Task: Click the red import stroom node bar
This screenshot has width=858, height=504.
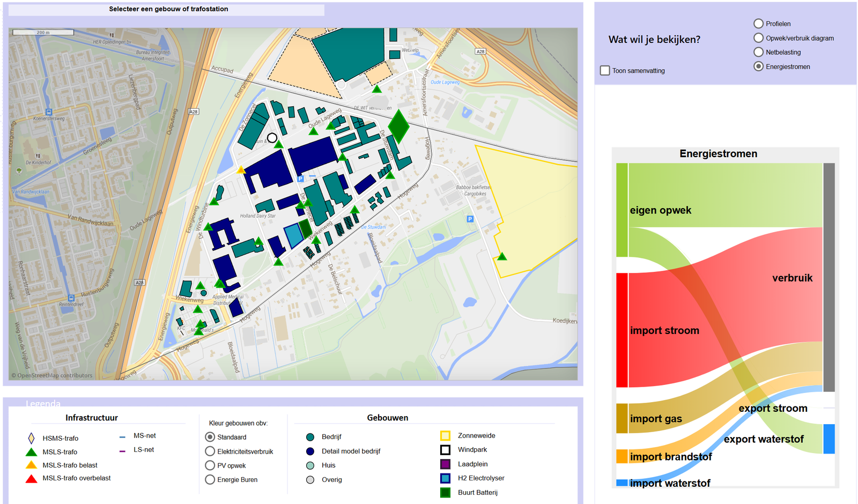Action: [622, 330]
